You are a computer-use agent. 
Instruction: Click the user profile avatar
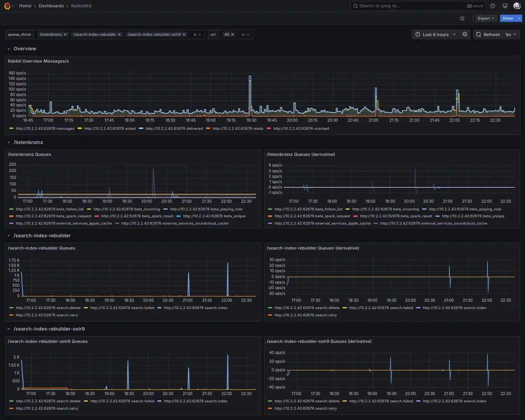[x=517, y=6]
